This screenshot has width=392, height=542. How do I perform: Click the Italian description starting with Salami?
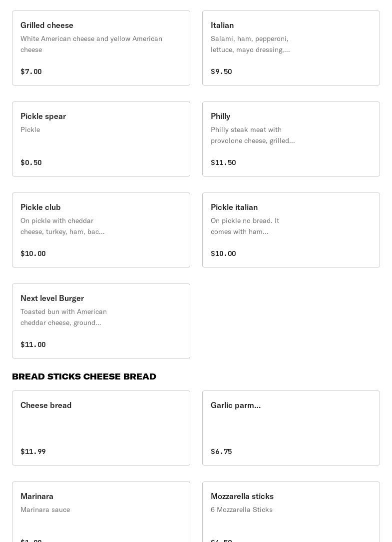pos(250,44)
